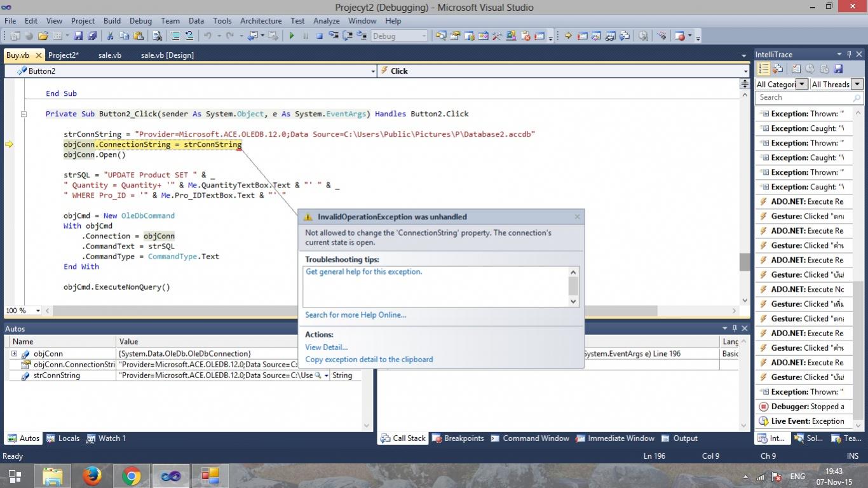Click the Uncomment selected lines icon
This screenshot has width=868, height=488.
click(189, 36)
